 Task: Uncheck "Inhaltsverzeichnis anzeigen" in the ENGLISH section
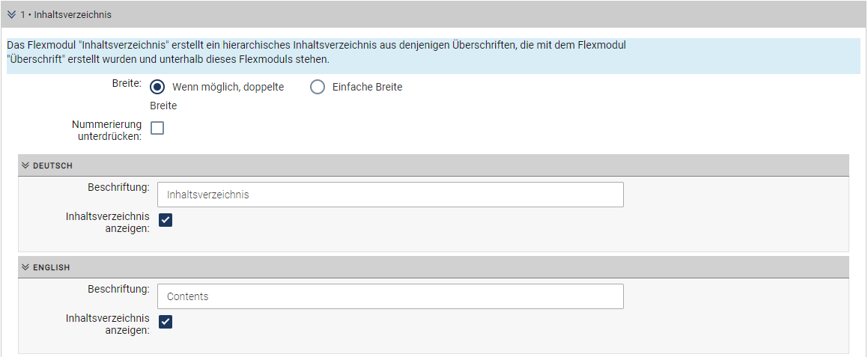pos(166,322)
